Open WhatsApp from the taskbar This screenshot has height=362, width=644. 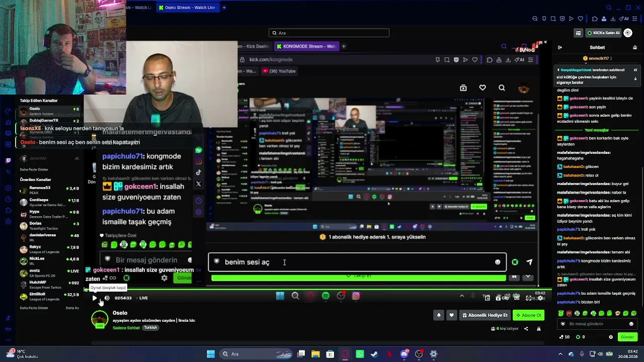[360, 354]
